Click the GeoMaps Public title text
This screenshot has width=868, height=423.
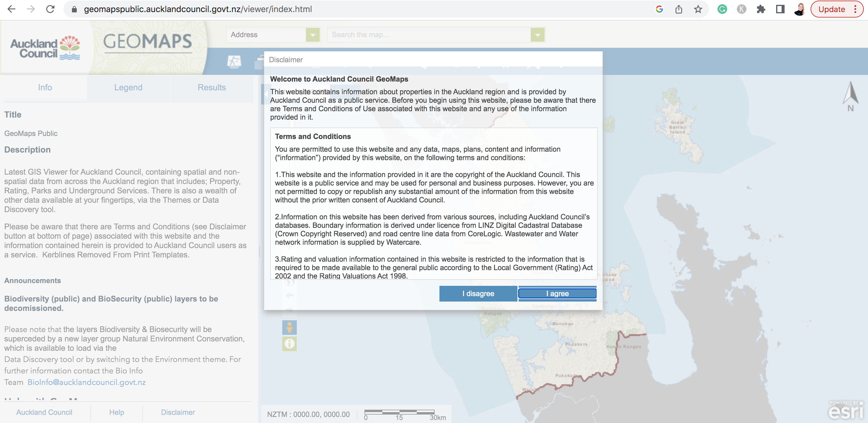(31, 133)
